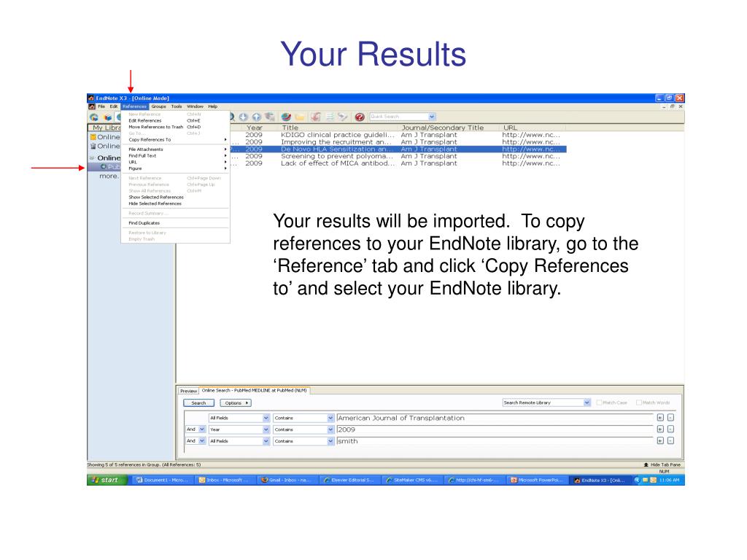Click the yellow open folder toolbar icon
This screenshot has height=560, width=747.
point(300,117)
